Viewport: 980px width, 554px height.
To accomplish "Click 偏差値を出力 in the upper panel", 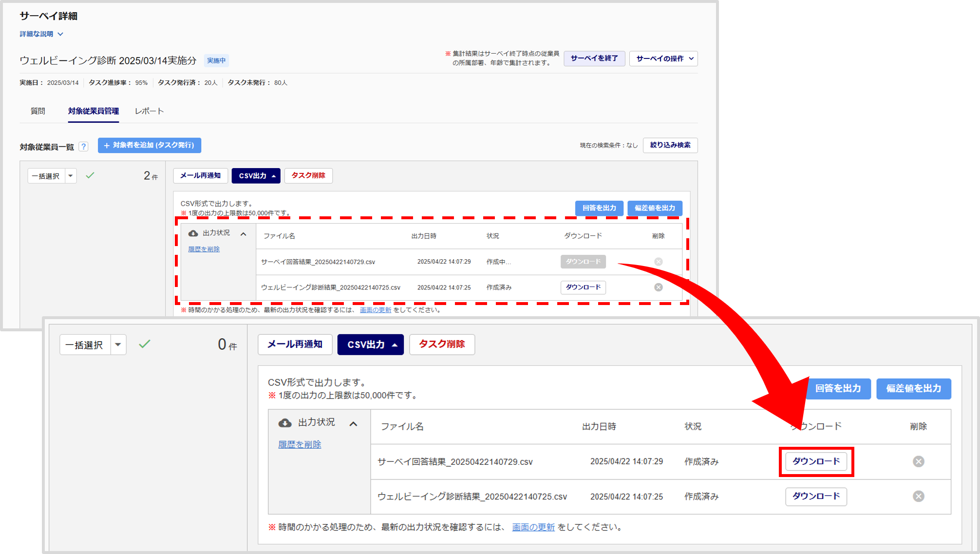I will coord(655,208).
